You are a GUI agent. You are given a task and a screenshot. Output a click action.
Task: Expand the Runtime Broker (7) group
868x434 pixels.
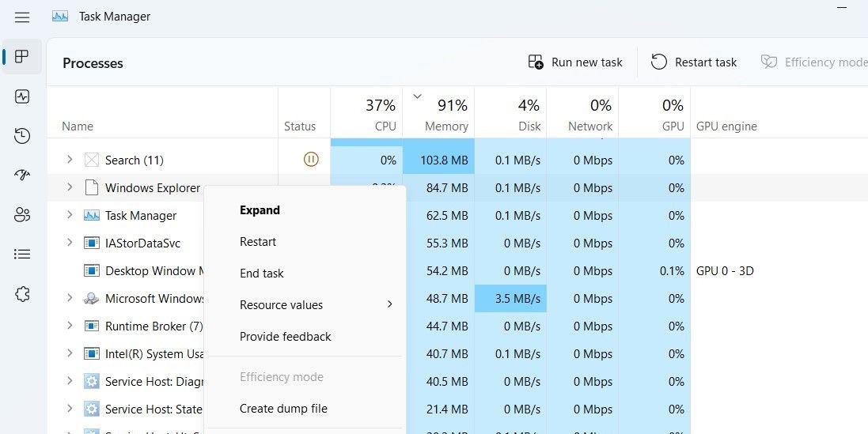pyautogui.click(x=70, y=326)
